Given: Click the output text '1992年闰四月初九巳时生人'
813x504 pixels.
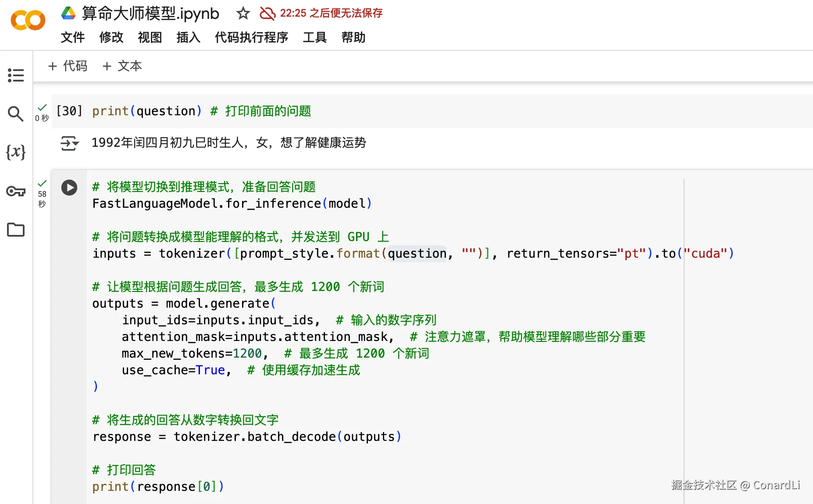Looking at the screenshot, I should tap(168, 142).
